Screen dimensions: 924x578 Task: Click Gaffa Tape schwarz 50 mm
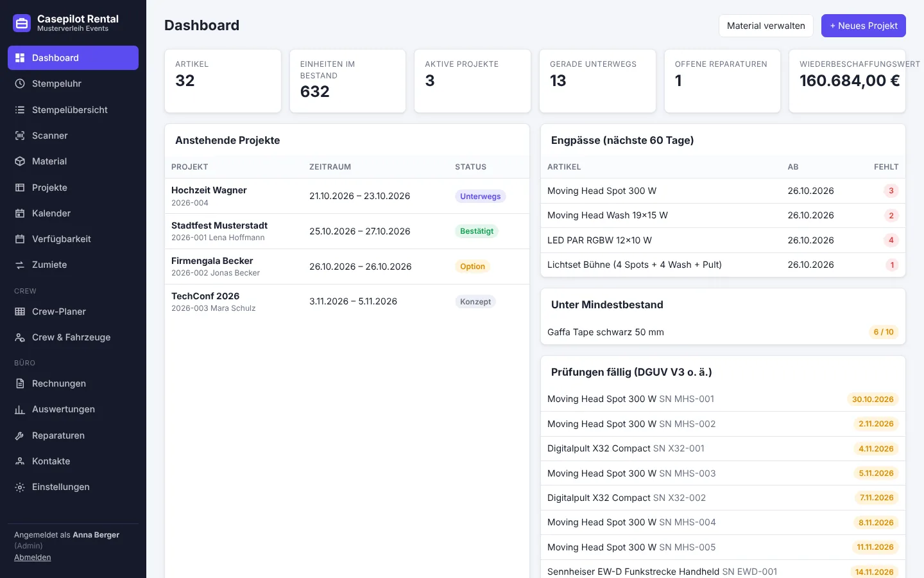coord(606,332)
